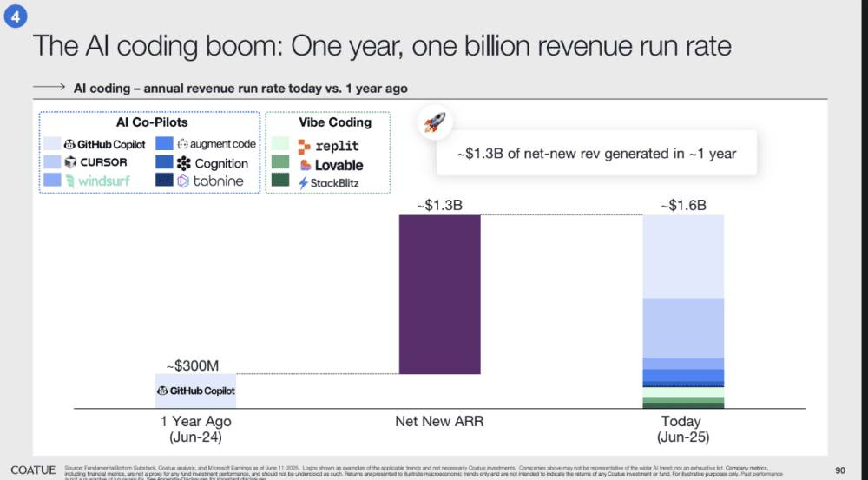Select the StackBlitz dark green legend swatch
868x480 pixels.
click(280, 180)
